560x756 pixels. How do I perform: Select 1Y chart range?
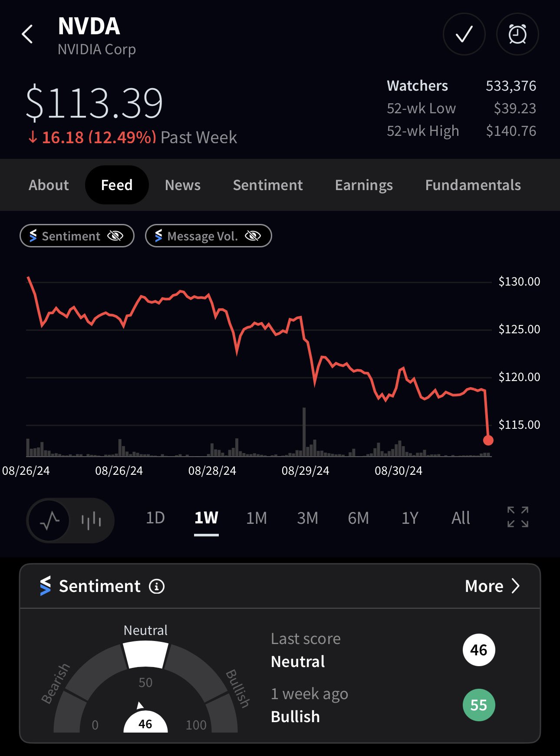(x=410, y=518)
